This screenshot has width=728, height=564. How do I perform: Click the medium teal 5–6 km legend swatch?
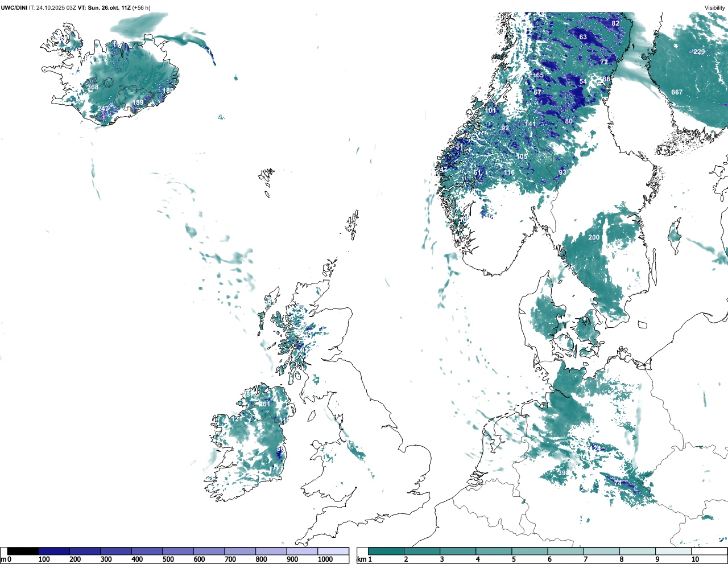click(530, 551)
